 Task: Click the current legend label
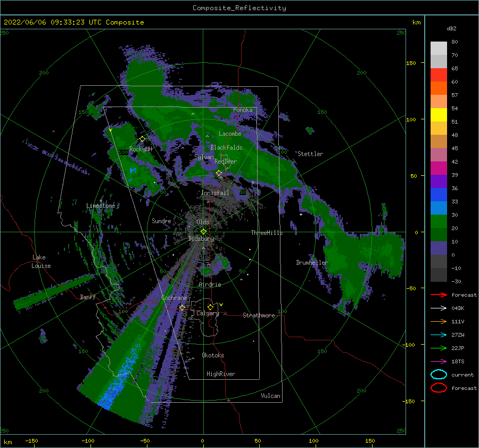click(x=463, y=374)
